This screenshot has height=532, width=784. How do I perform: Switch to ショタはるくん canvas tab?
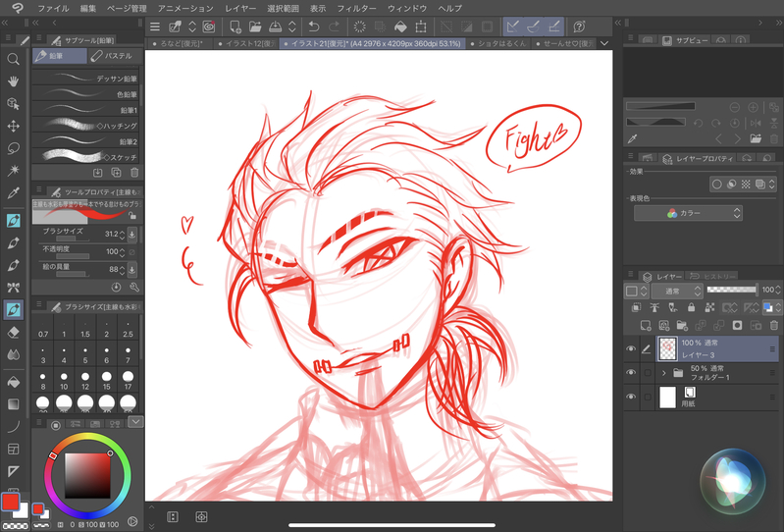498,43
